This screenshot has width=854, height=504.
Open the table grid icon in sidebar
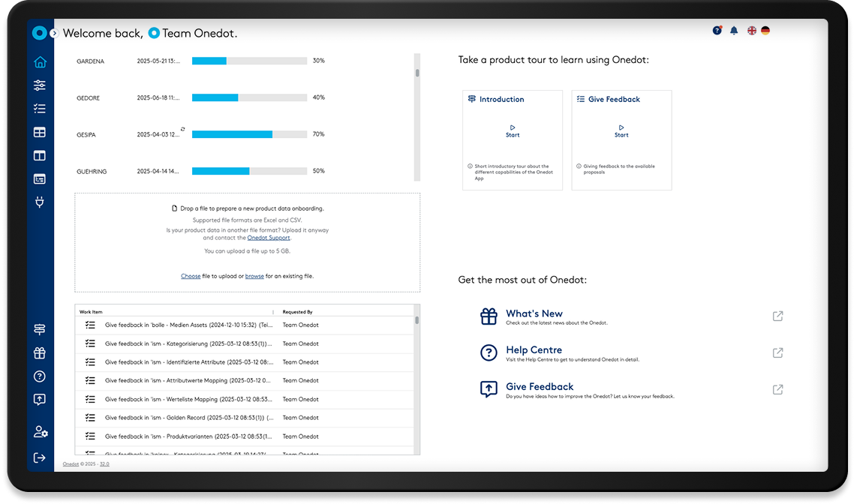click(x=40, y=132)
